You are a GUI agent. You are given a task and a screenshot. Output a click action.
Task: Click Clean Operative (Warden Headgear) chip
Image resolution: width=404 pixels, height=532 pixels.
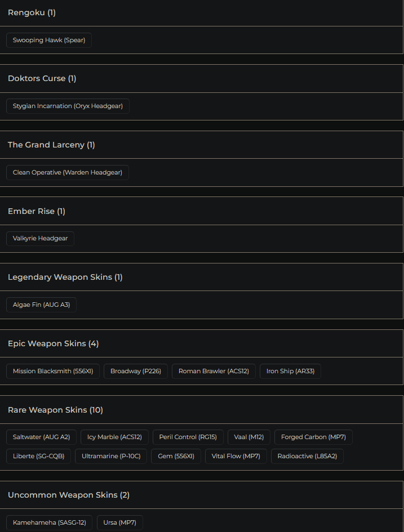pos(68,172)
